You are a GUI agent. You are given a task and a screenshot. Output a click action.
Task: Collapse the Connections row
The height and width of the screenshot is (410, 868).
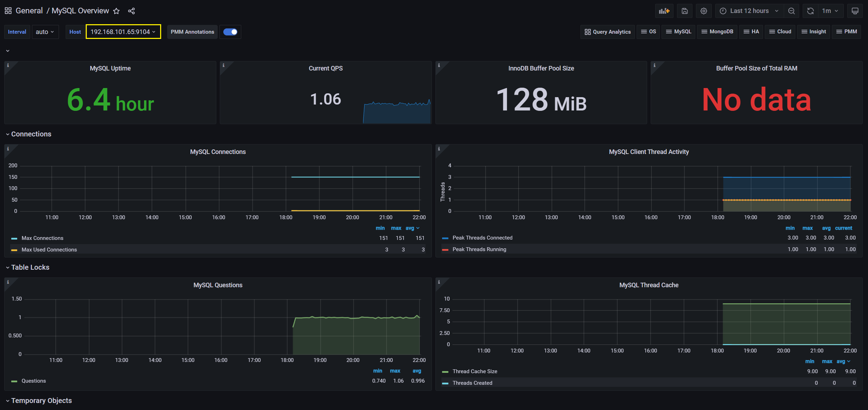pyautogui.click(x=31, y=134)
